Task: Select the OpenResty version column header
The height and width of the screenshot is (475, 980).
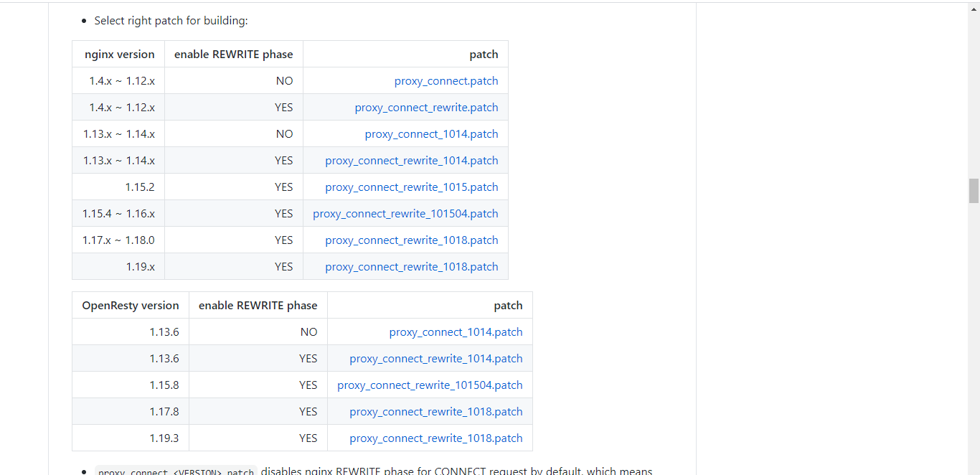Action: pyautogui.click(x=131, y=305)
